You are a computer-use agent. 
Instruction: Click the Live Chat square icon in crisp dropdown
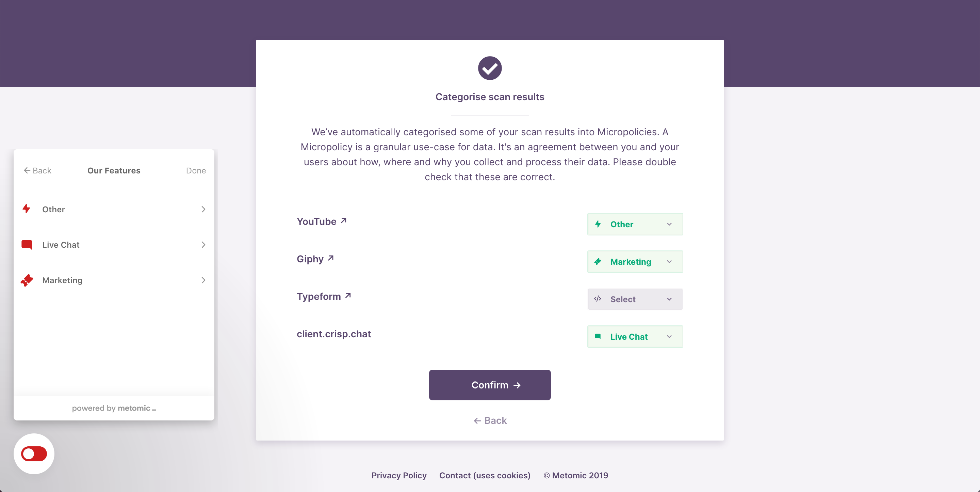coord(599,337)
